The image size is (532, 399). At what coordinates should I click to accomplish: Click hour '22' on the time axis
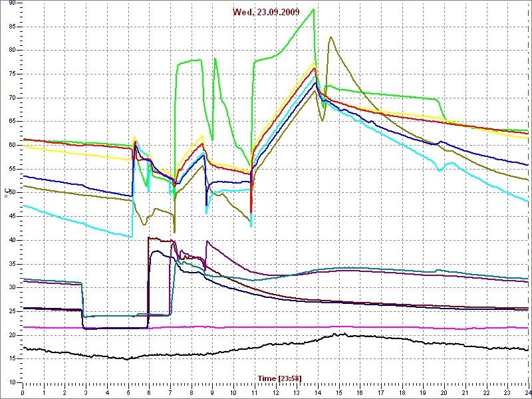[485, 392]
